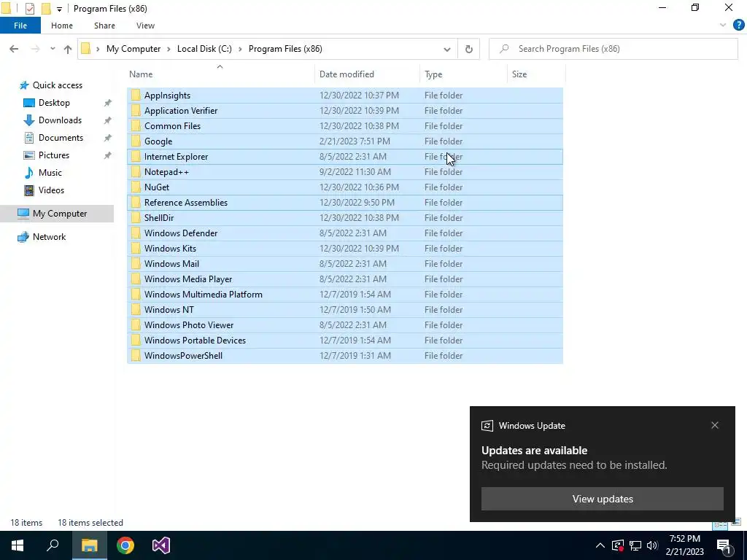Select the WindowsPowerShell folder icon
The image size is (747, 560).
[136, 356]
